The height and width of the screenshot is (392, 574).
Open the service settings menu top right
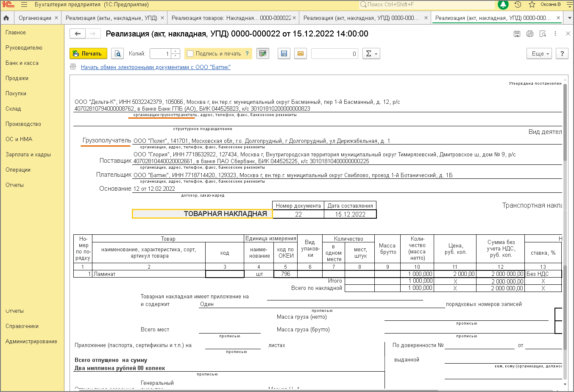pyautogui.click(x=569, y=5)
